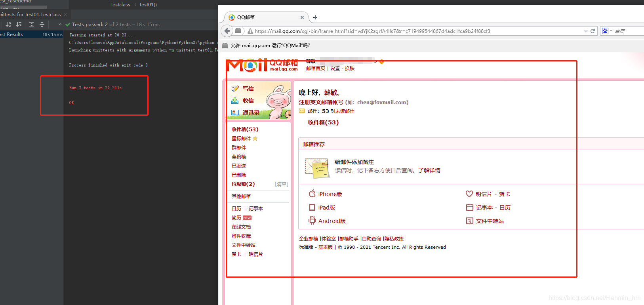Click 收信 to receive mail
Screen dimensions: 644x305
[x=248, y=101]
